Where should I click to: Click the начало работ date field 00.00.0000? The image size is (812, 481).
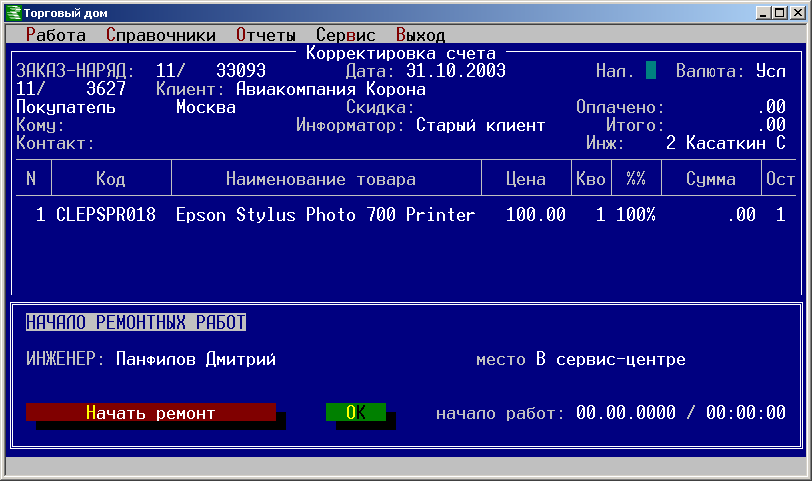coord(626,412)
